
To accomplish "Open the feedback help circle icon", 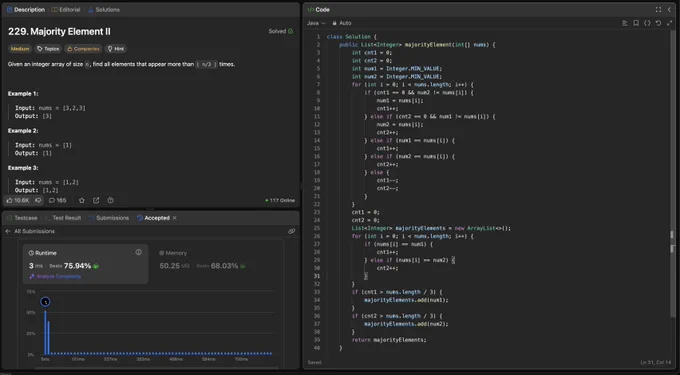I will coord(111,200).
